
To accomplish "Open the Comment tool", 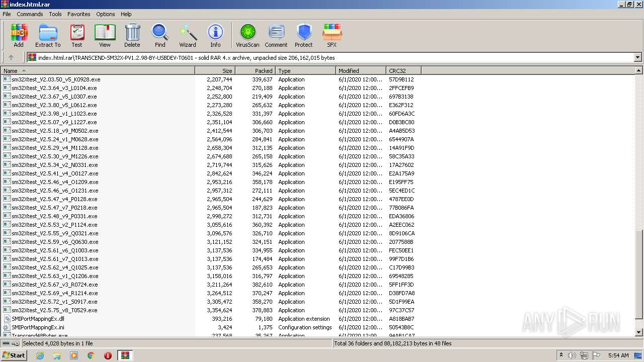I will coord(276,36).
